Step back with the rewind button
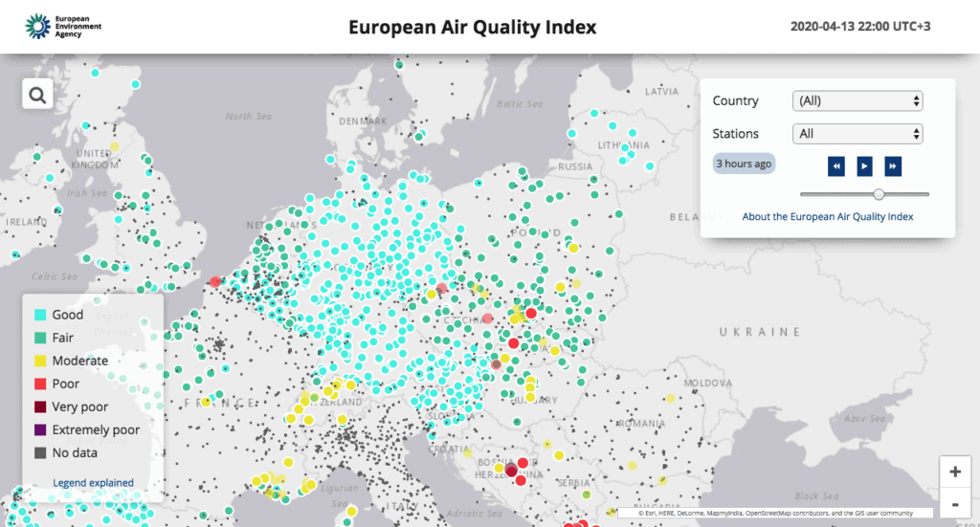 (836, 166)
